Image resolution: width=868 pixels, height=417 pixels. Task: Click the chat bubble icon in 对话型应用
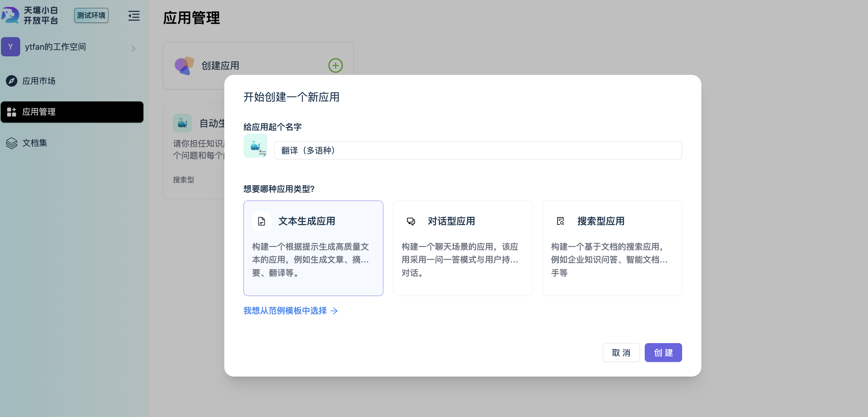pyautogui.click(x=411, y=221)
